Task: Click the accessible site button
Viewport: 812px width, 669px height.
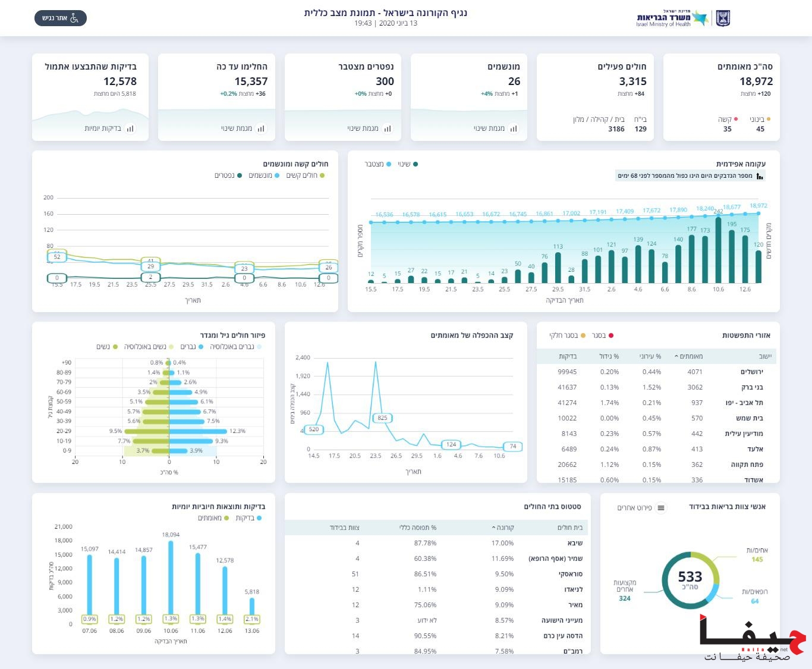Action: pos(61,18)
